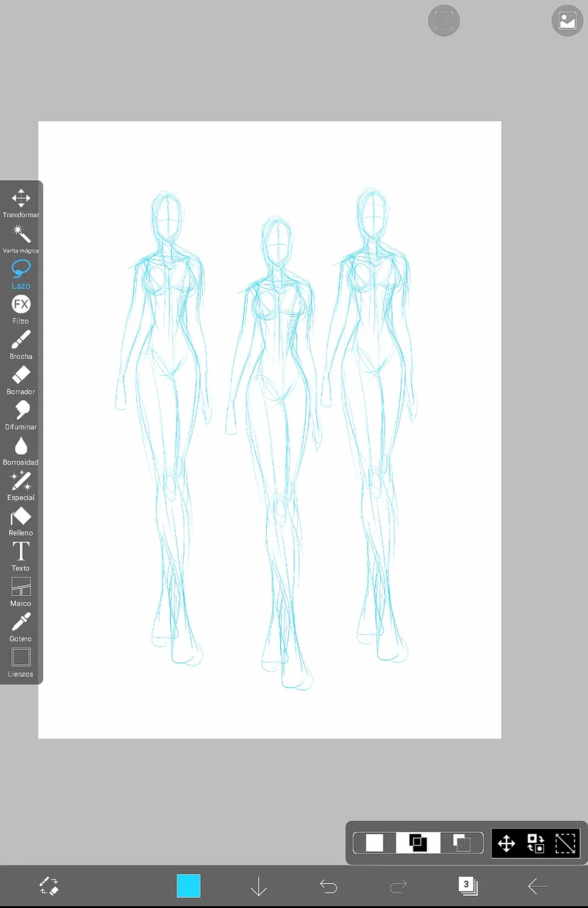The image size is (588, 908).
Task: Invert the selection area
Action: (x=536, y=843)
